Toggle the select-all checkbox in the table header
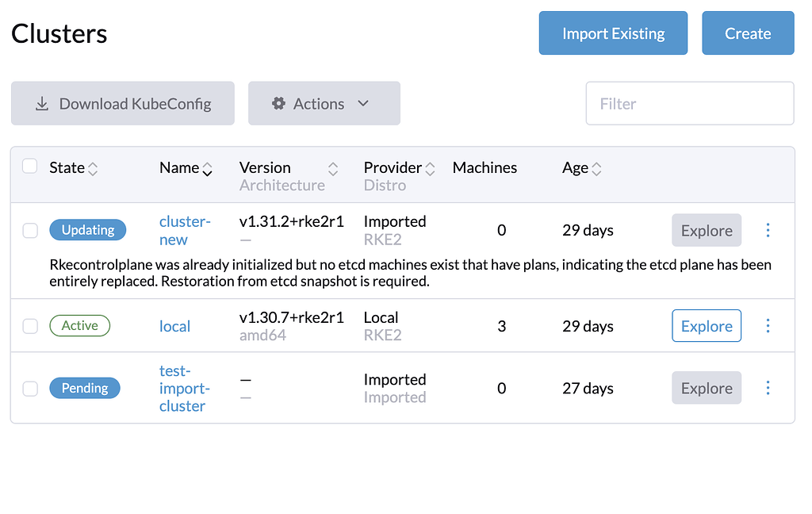Image resolution: width=812 pixels, height=514 pixels. (29, 167)
